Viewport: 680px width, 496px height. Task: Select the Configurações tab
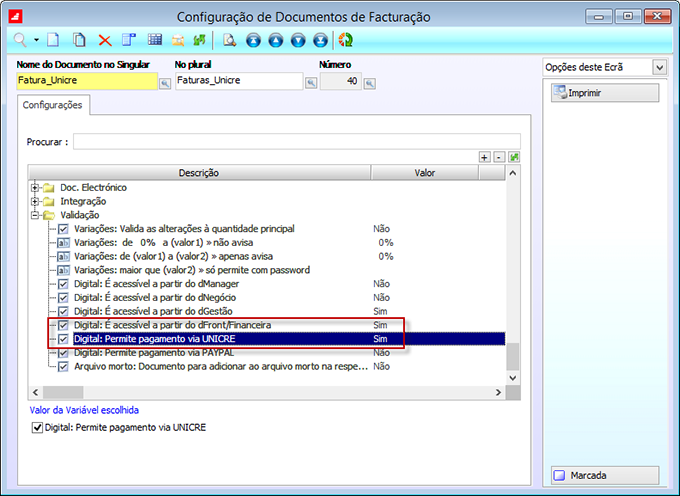[x=53, y=105]
